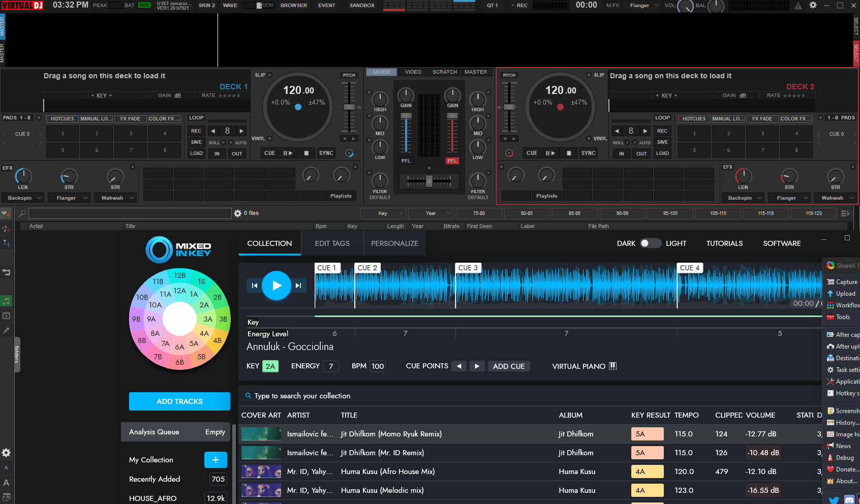Open the PERSONALIZE tab
The image size is (860, 504).
[394, 243]
